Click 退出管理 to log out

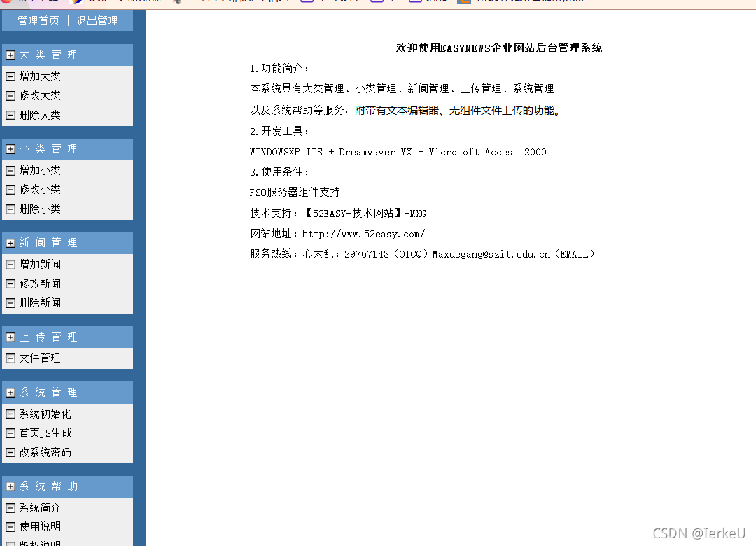pyautogui.click(x=97, y=21)
